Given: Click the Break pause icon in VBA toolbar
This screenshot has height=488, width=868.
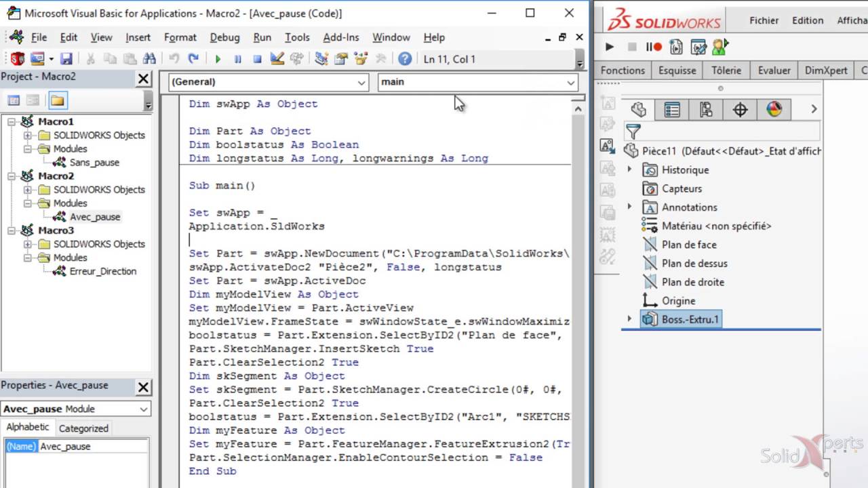Looking at the screenshot, I should point(237,59).
